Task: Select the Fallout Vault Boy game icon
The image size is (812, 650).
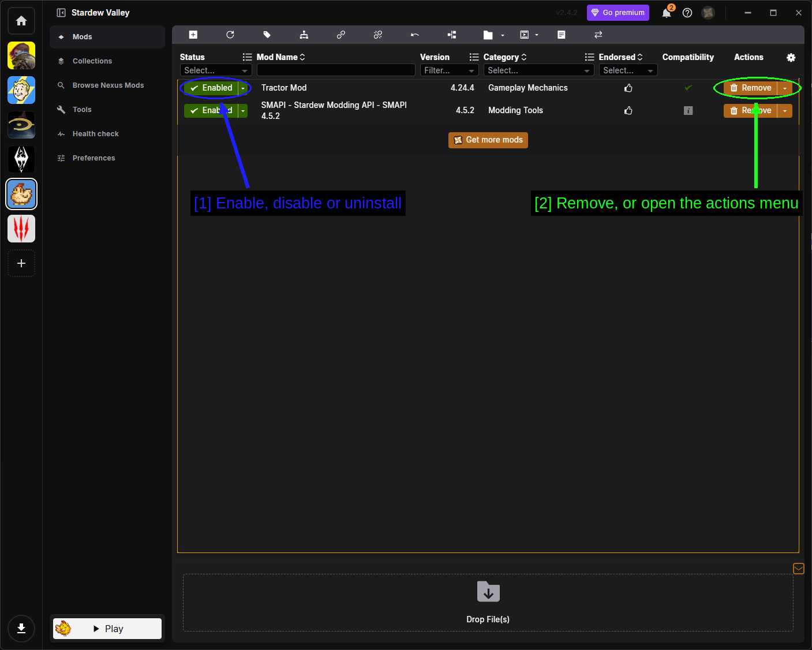Action: [x=21, y=90]
